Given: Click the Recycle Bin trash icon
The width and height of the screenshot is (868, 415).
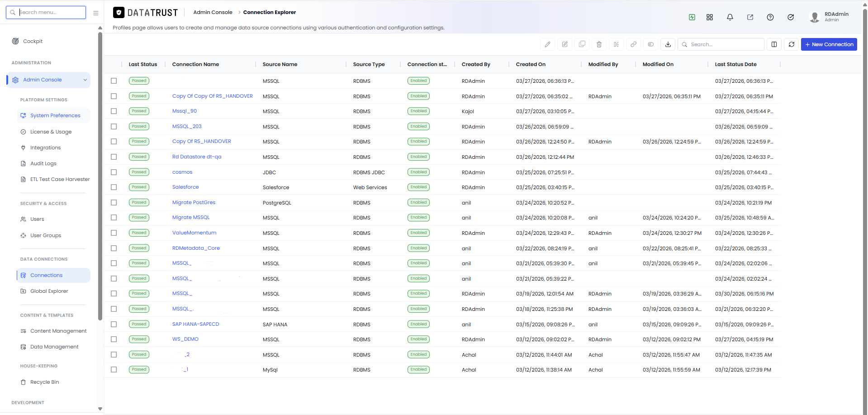Looking at the screenshot, I should [x=23, y=382].
